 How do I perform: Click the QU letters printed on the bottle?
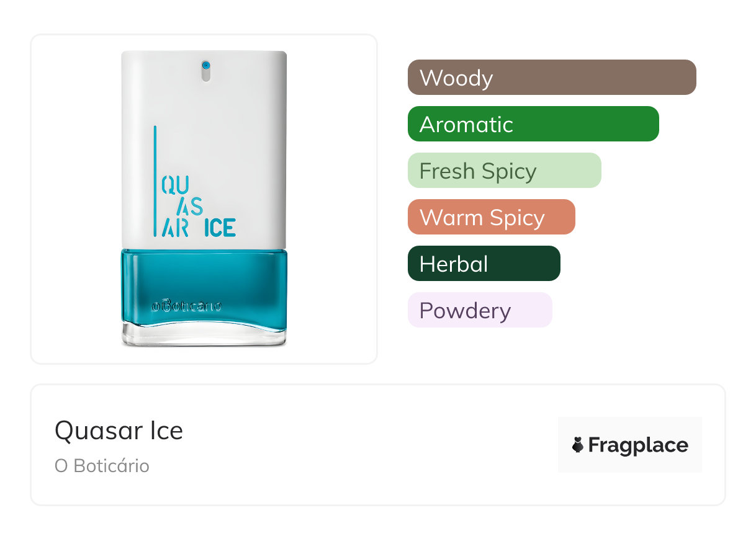tap(171, 185)
